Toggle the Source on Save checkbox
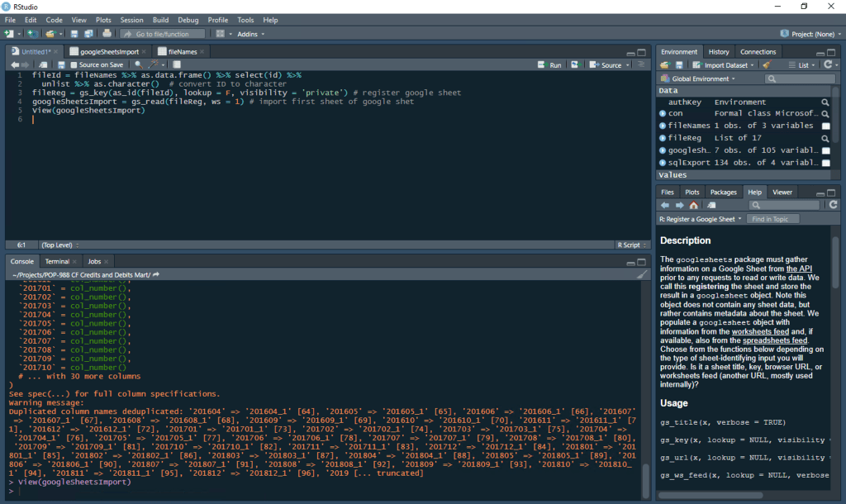 74,64
